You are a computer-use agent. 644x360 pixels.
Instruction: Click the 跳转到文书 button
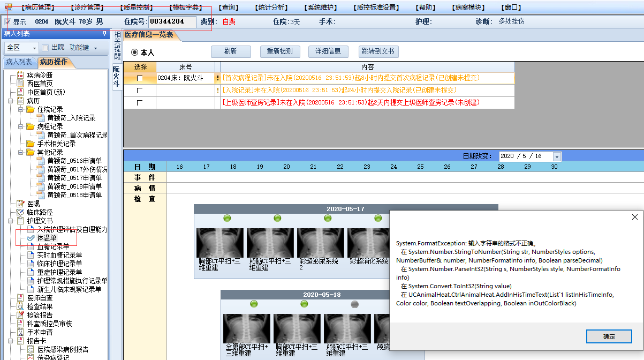pyautogui.click(x=378, y=51)
